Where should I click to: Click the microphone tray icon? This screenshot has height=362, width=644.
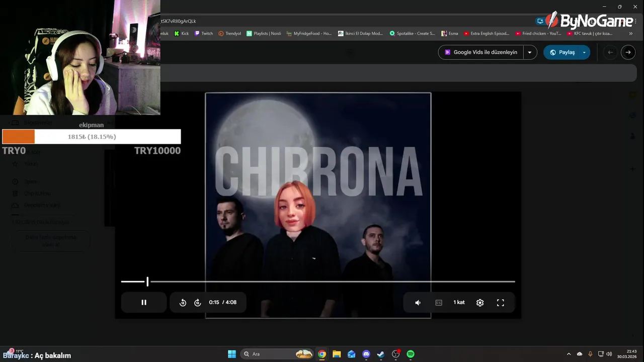pyautogui.click(x=590, y=354)
